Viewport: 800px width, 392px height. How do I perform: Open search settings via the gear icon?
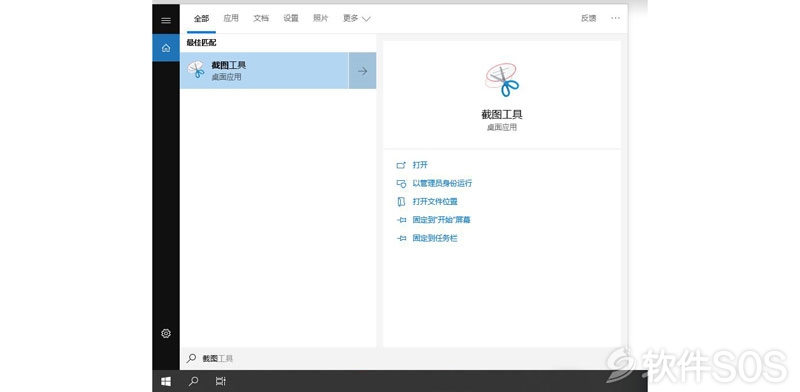[x=166, y=333]
